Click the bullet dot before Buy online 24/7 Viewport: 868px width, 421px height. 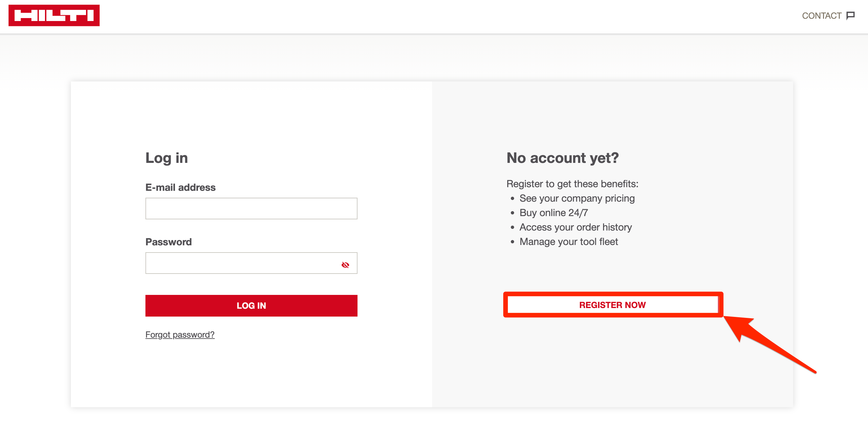coord(512,213)
